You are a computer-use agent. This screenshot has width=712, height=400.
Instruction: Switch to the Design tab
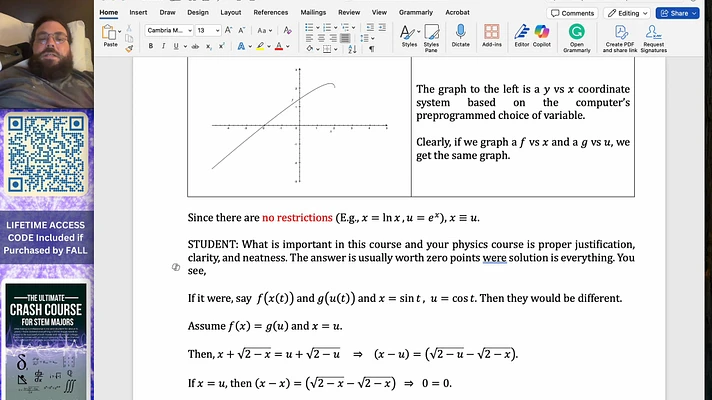[x=198, y=12]
